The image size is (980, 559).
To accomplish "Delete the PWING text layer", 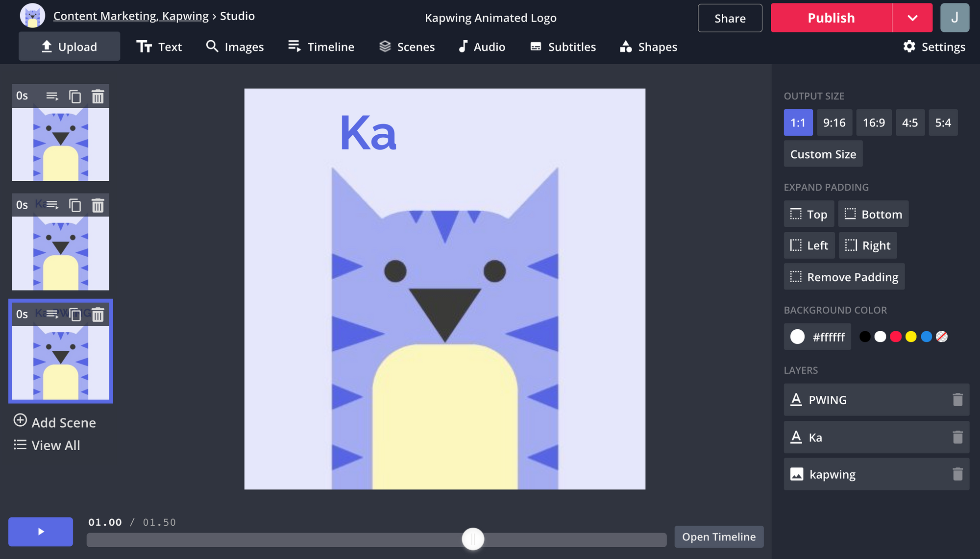I will click(x=957, y=400).
